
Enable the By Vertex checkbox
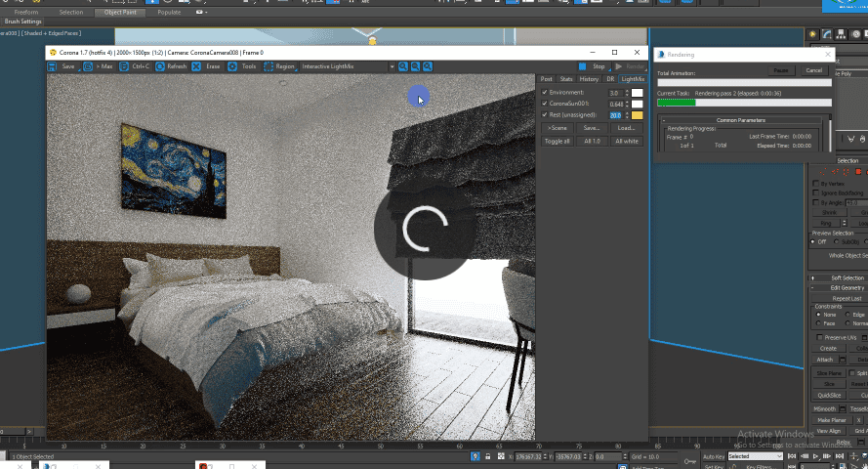pos(816,184)
